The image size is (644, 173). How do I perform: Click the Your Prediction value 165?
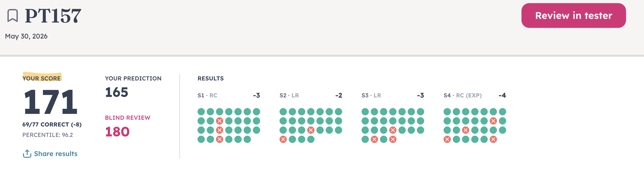pyautogui.click(x=116, y=92)
